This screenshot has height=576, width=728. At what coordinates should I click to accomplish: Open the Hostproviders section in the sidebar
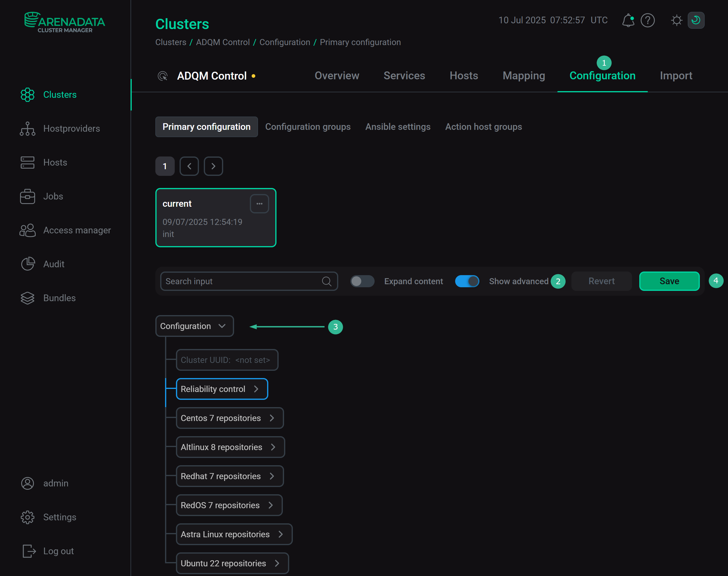71,128
